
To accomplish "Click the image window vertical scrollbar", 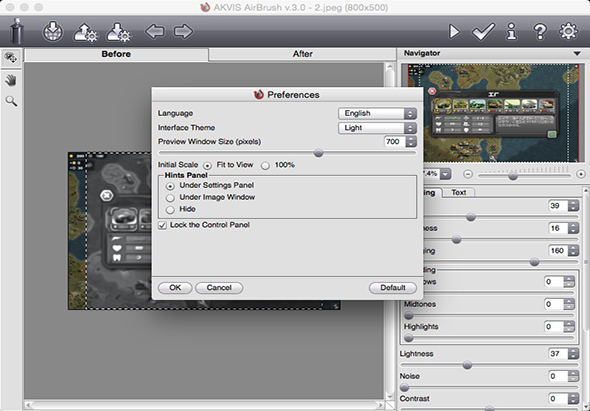I will (390, 231).
